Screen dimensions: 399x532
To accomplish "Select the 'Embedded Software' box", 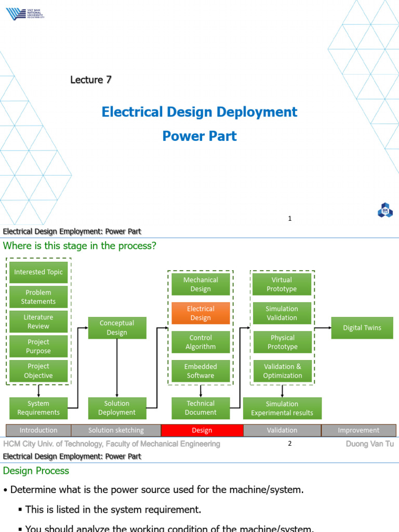I will point(201,371).
